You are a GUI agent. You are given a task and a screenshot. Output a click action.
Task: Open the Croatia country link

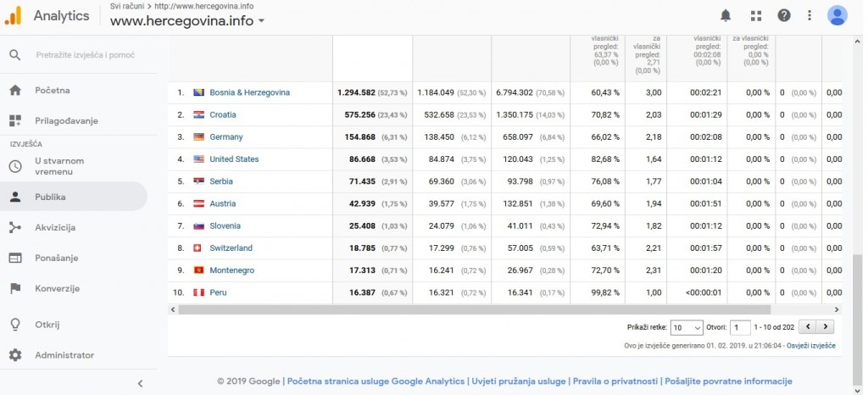(223, 114)
